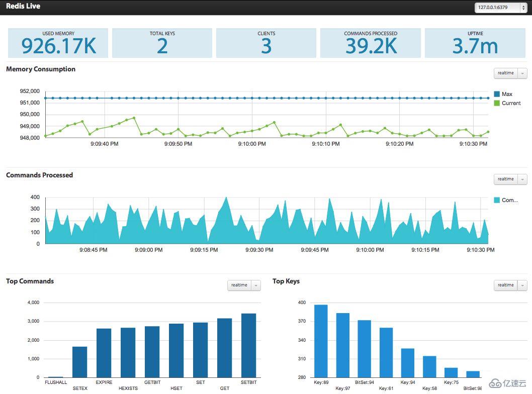Viewport: 532px width, 394px height.
Task: Click the 9:09:40 PM memory chart label
Action: 105,144
